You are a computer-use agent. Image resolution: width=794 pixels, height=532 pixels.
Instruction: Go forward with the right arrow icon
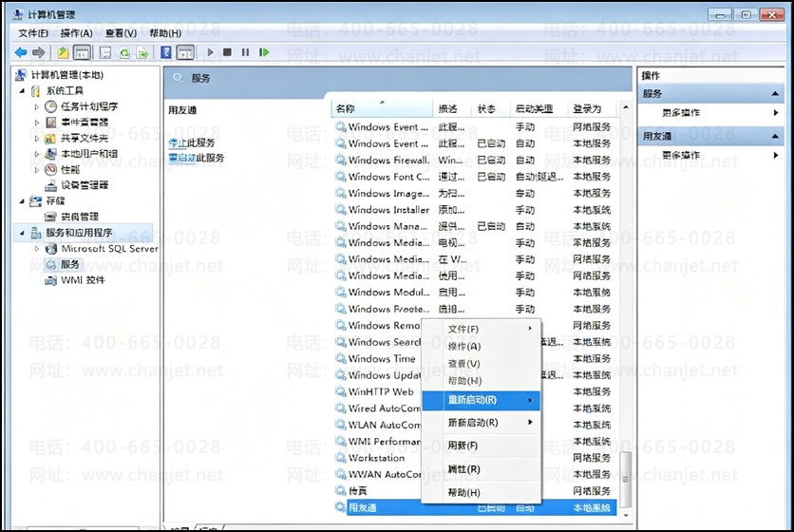(39, 52)
